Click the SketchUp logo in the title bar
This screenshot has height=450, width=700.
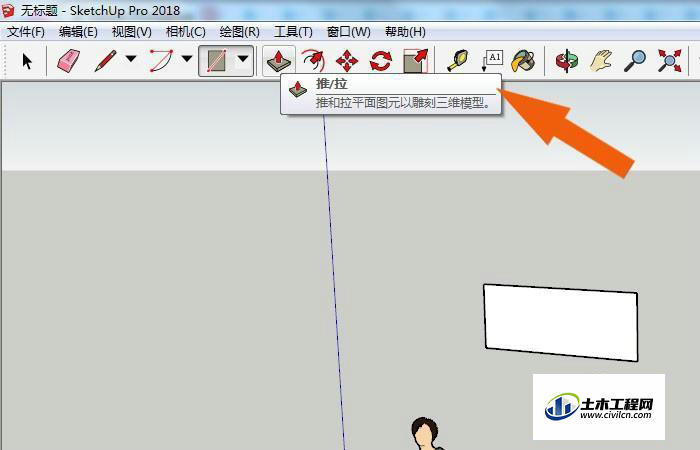point(8,11)
